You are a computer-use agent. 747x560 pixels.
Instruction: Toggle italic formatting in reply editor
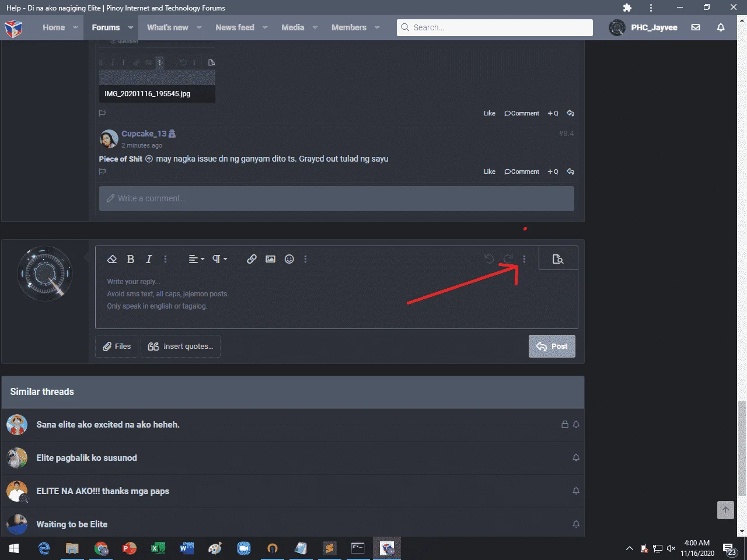tap(149, 259)
